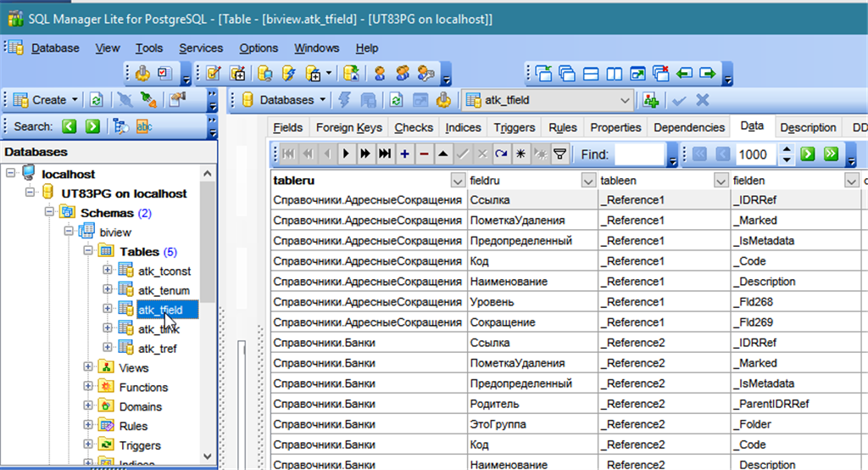This screenshot has height=470, width=868.
Task: Click the green previous window arrow
Action: (x=684, y=73)
